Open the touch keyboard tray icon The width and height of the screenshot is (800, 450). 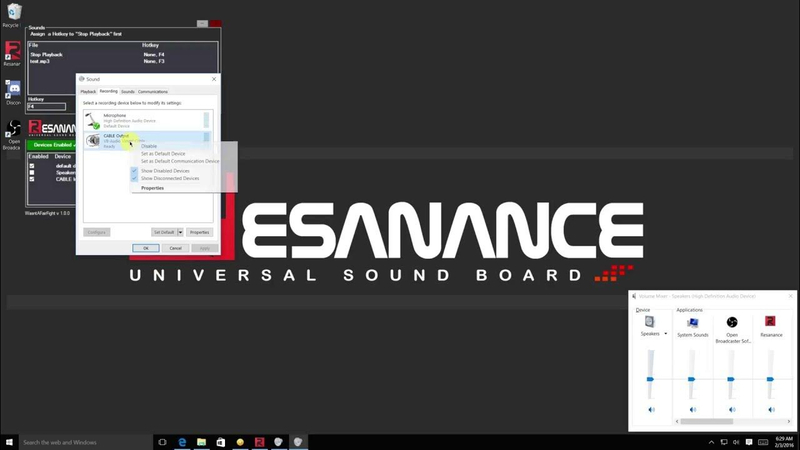coord(763,442)
